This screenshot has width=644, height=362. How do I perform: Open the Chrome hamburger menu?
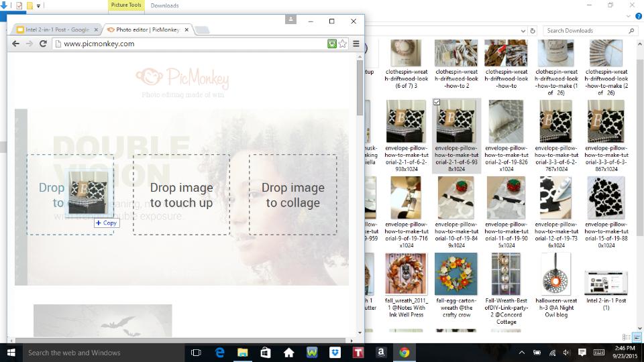(356, 44)
